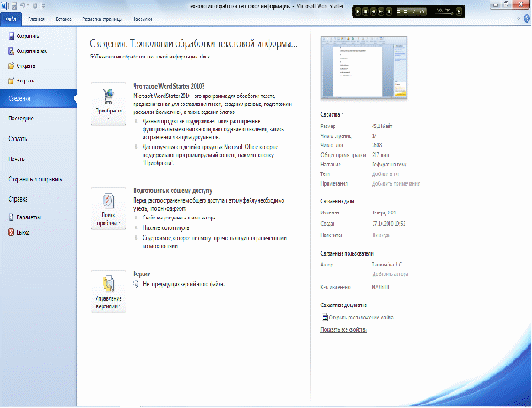Click the Название property value field
Screen dimensions: 532x408
pos(389,164)
